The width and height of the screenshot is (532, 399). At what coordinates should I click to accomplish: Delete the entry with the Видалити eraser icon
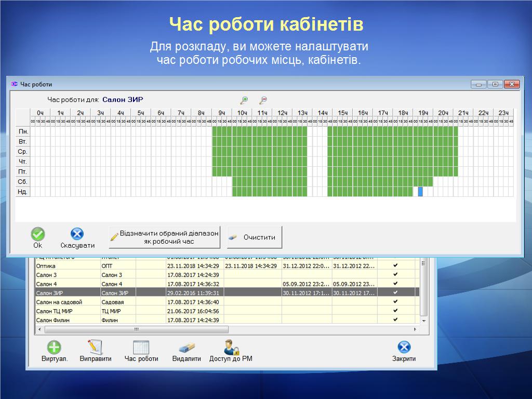[186, 347]
